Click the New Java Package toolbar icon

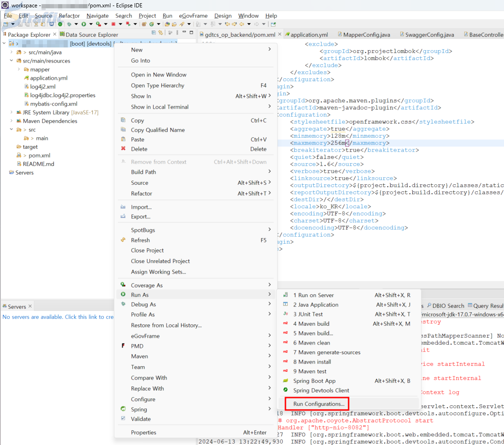pyautogui.click(x=144, y=24)
